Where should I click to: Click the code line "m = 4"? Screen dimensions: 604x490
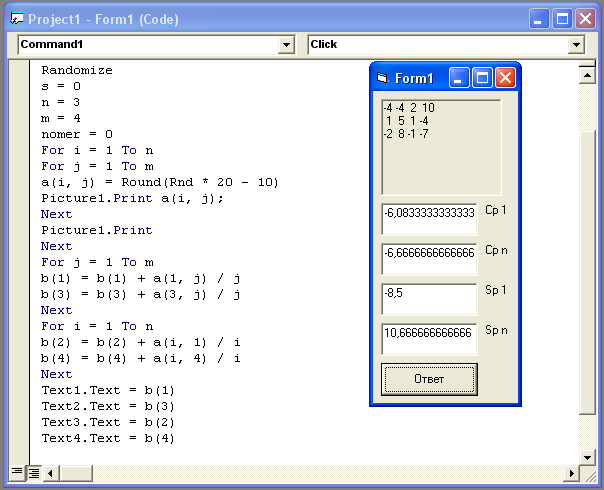point(61,118)
